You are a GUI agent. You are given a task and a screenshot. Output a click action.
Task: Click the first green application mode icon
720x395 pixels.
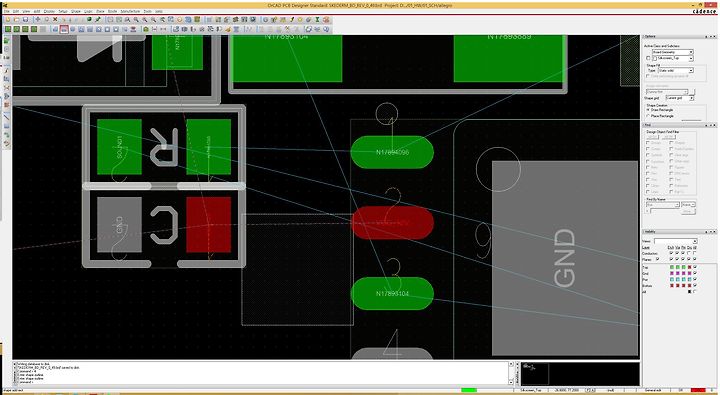click(8, 29)
